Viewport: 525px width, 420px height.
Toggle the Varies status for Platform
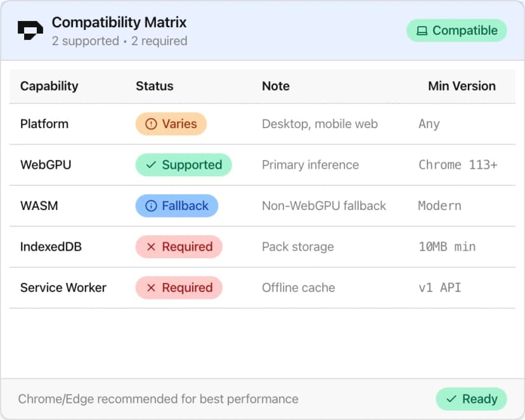[171, 124]
